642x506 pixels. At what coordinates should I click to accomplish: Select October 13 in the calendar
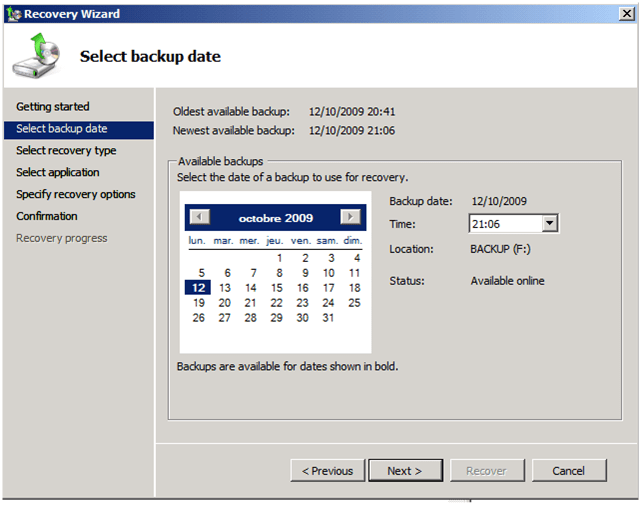coord(224,288)
